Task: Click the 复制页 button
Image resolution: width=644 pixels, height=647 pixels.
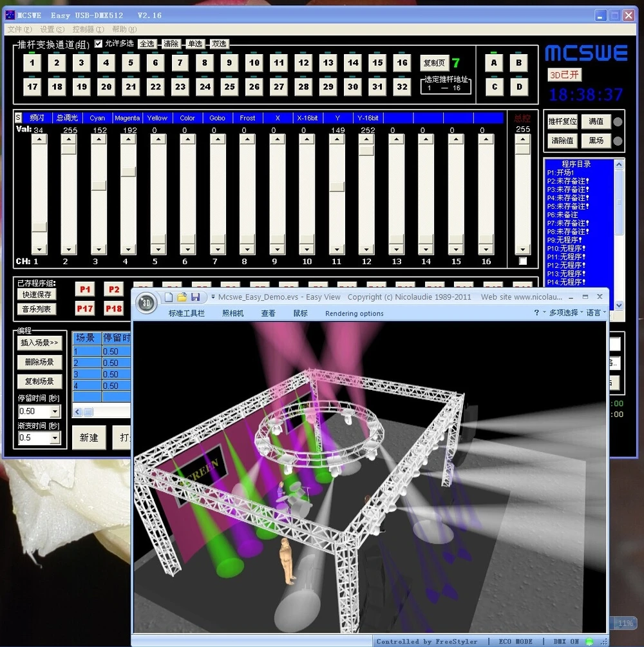Action: pos(434,63)
